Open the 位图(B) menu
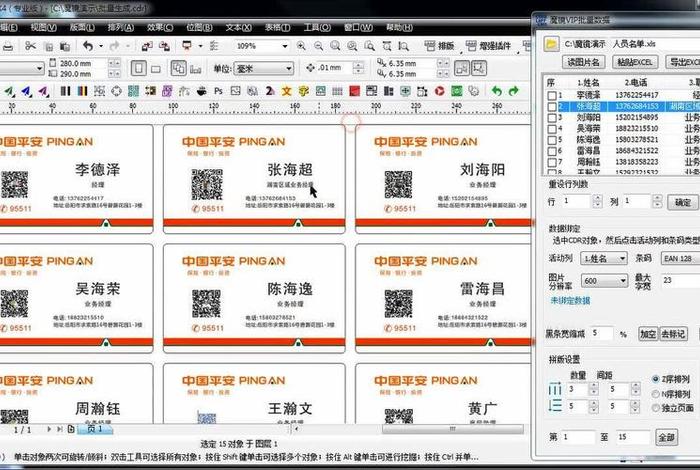The width and height of the screenshot is (700, 470). point(199,28)
